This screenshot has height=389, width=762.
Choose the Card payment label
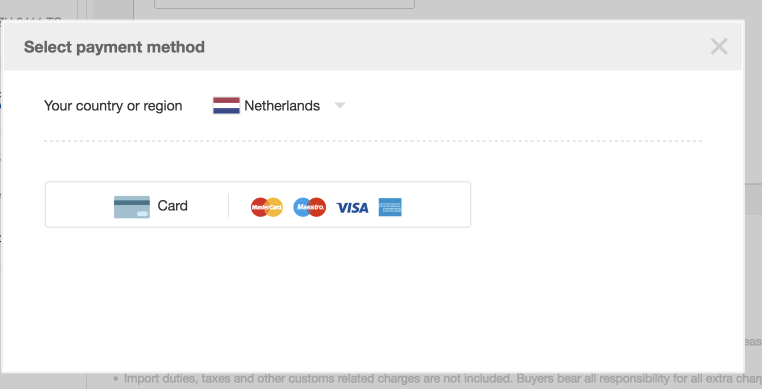coord(173,206)
